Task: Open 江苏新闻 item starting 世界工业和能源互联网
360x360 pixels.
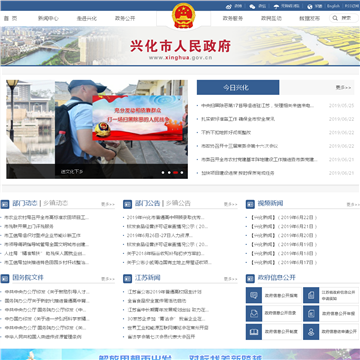Action: tap(168, 328)
